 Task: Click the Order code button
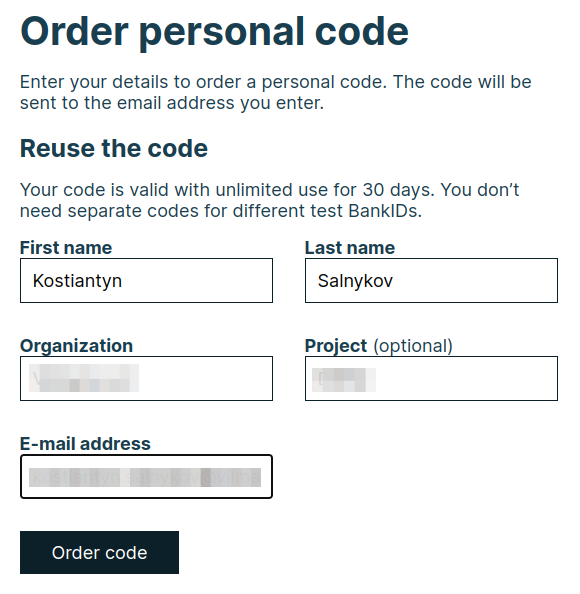99,552
